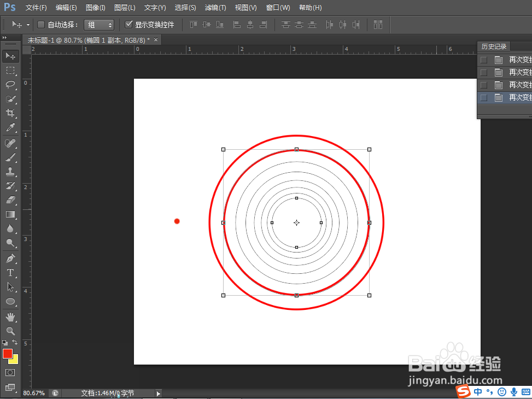Click the Sogou input method 中 indicator
532x399 pixels.
(477, 392)
